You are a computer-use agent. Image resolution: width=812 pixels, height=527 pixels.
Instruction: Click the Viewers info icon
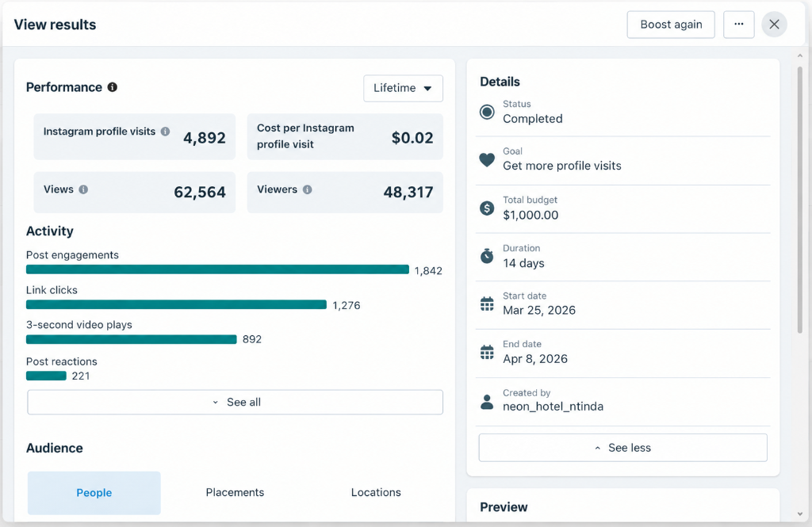click(x=307, y=189)
